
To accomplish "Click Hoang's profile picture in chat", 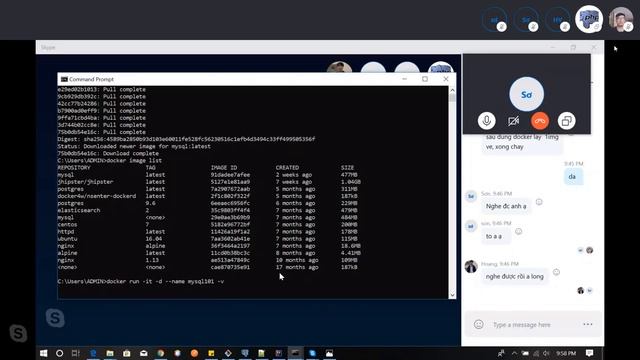I will click(471, 266).
